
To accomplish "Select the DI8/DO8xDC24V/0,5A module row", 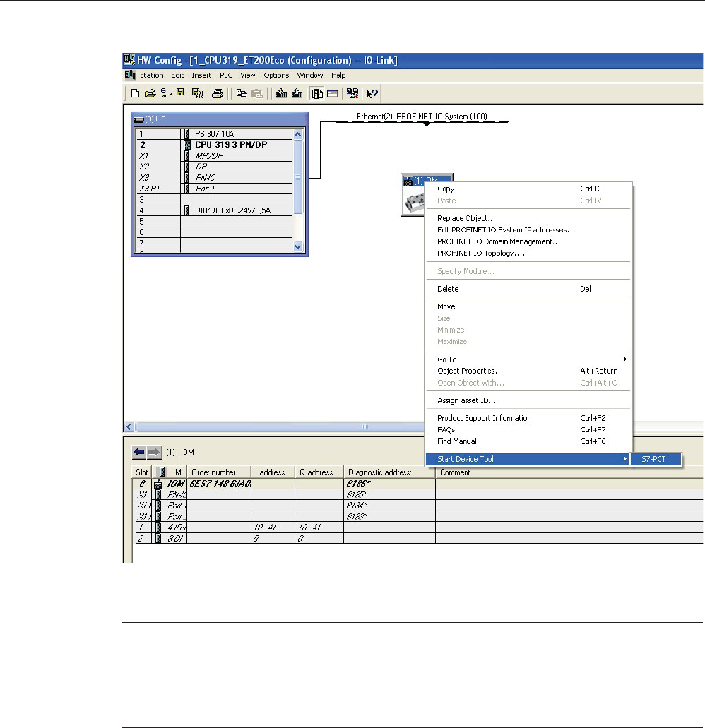I will [214, 211].
